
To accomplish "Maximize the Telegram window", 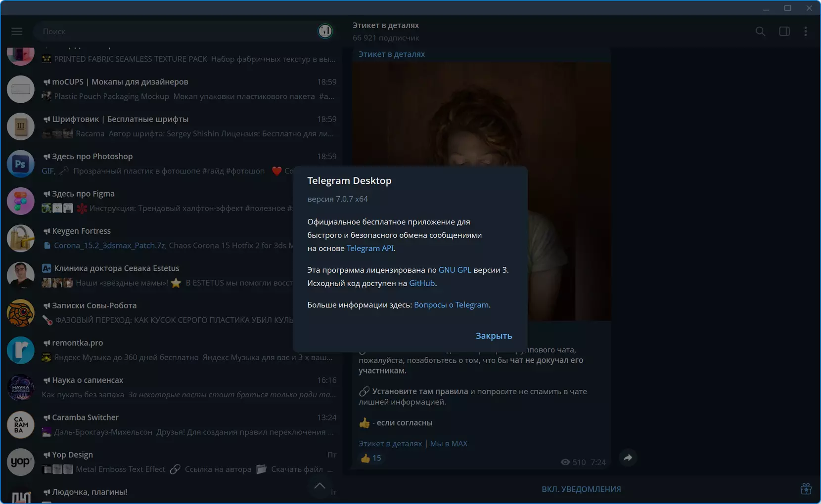I will tap(788, 8).
